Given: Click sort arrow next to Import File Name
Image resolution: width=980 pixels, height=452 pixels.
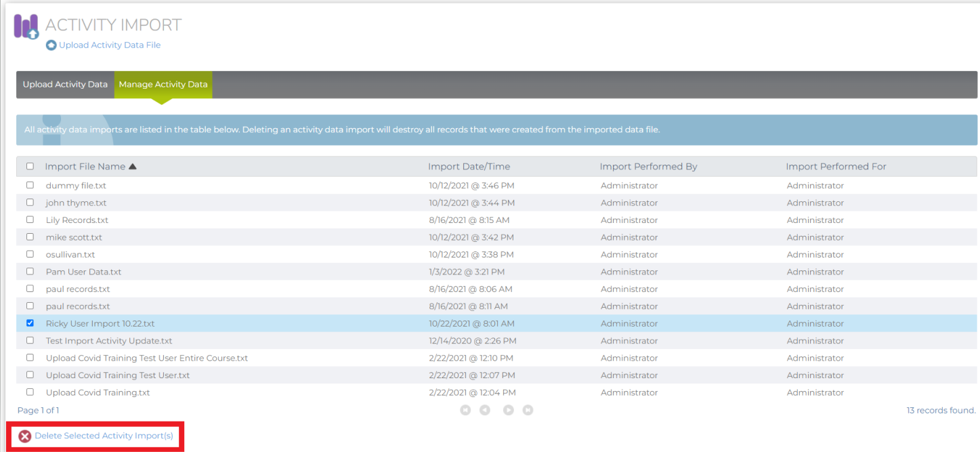Looking at the screenshot, I should [133, 167].
